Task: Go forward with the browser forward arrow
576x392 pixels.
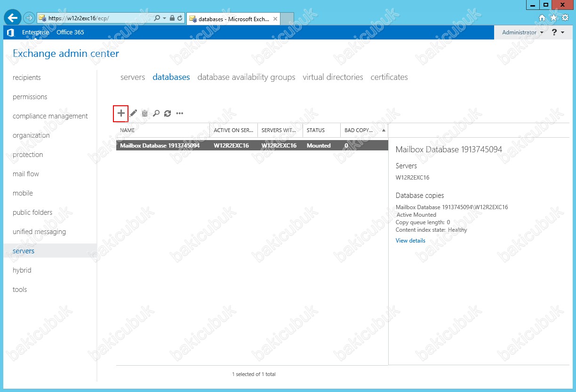Action: (29, 18)
